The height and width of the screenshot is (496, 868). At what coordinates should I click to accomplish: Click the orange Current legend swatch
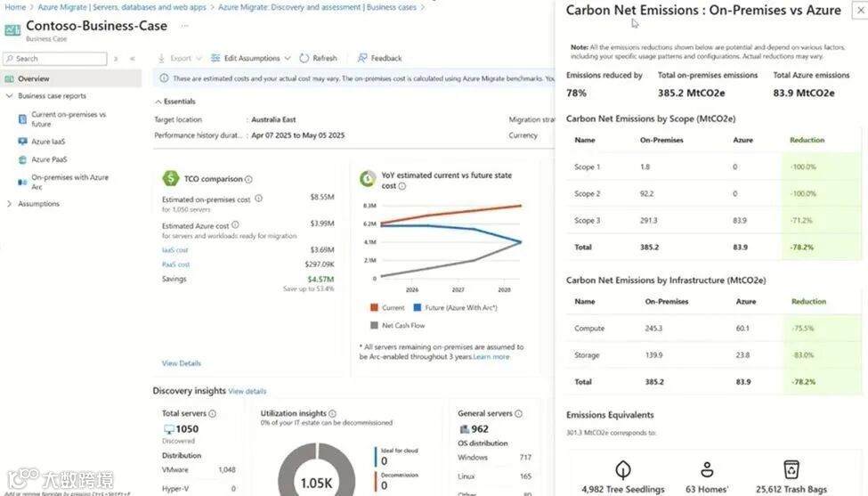[x=374, y=308]
